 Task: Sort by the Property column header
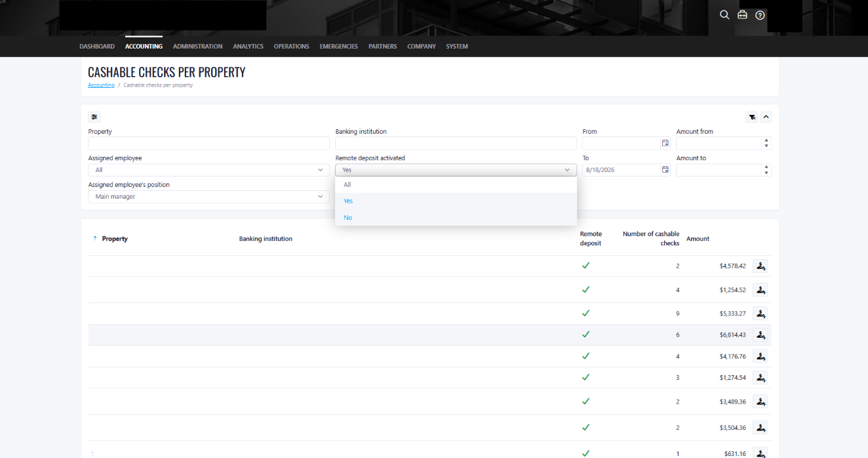pyautogui.click(x=115, y=239)
